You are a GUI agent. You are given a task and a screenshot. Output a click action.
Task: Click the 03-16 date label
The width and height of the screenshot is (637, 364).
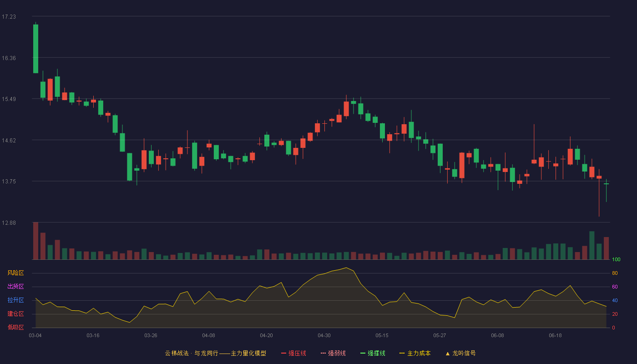click(93, 335)
